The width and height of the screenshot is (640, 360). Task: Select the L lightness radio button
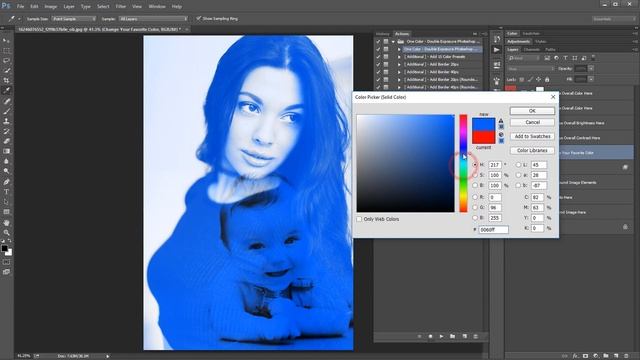tap(518, 165)
